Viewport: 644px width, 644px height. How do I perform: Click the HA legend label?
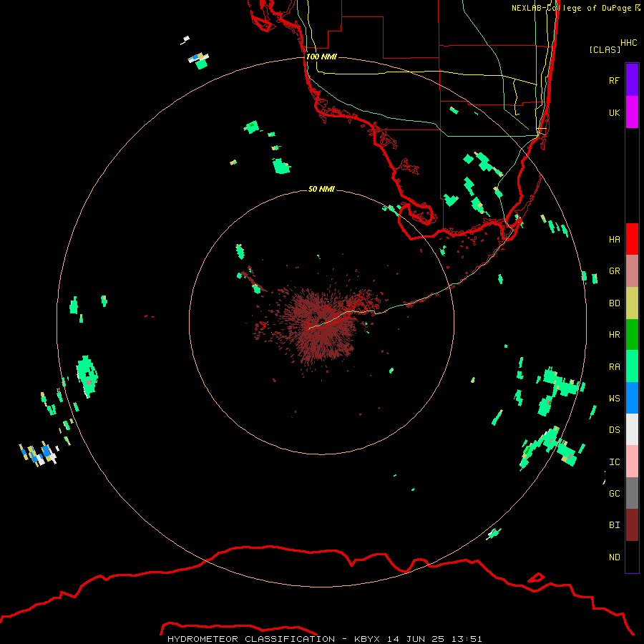click(x=614, y=240)
